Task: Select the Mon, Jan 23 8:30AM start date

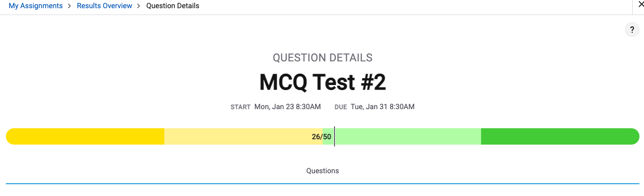Action: (288, 107)
